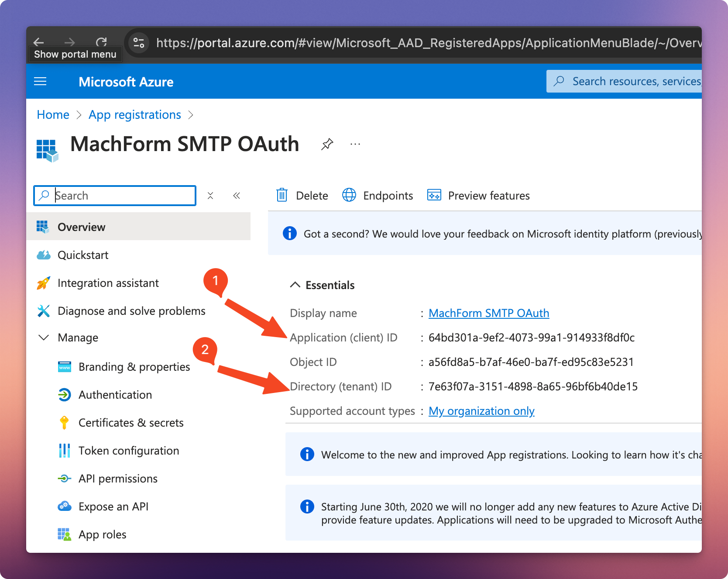
Task: Click the Token configuration bars icon
Action: coord(65,451)
